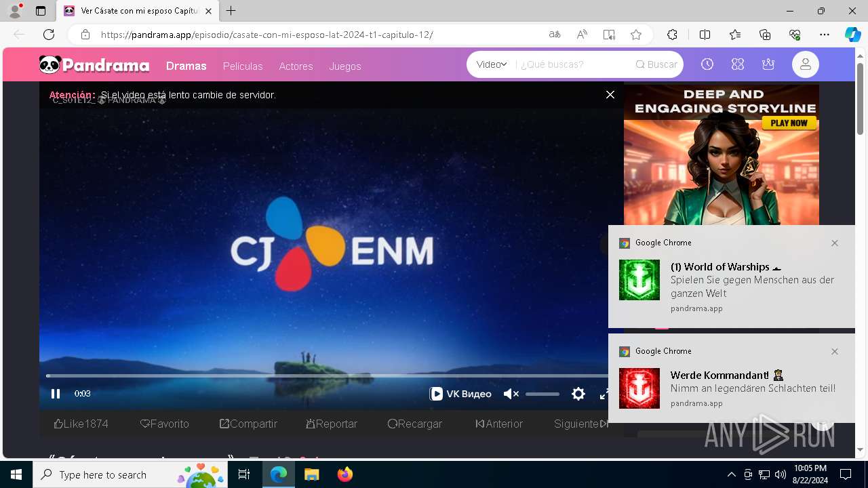Share the episode via Compartir

click(248, 424)
